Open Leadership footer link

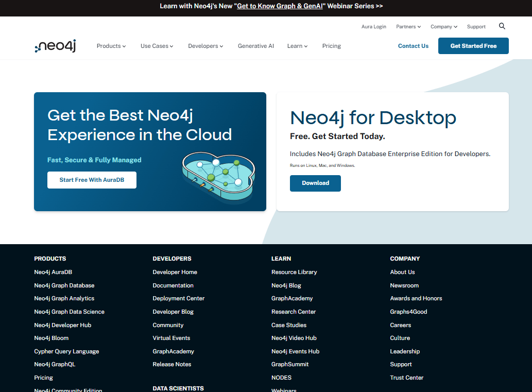[405, 351]
